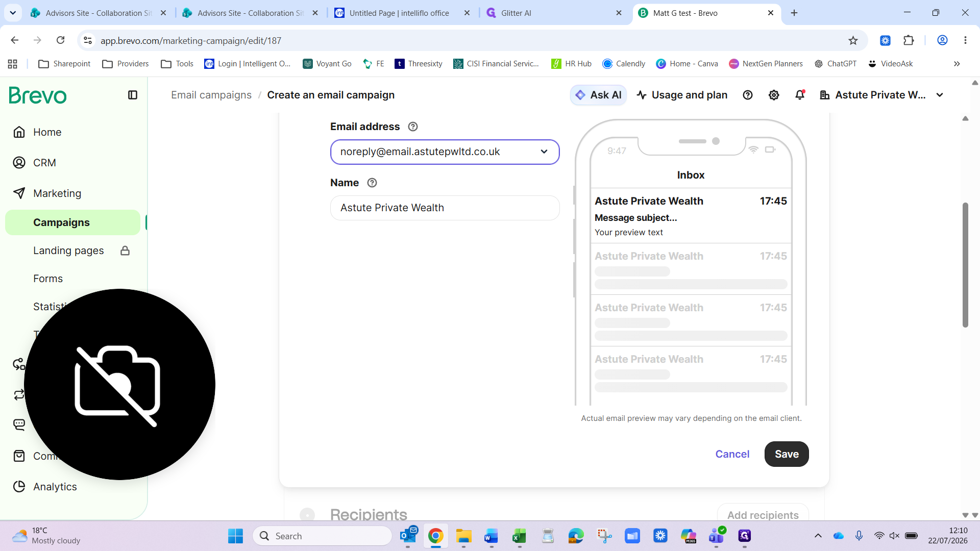
Task: Go back to Email campaigns breadcrumb
Action: (x=211, y=95)
